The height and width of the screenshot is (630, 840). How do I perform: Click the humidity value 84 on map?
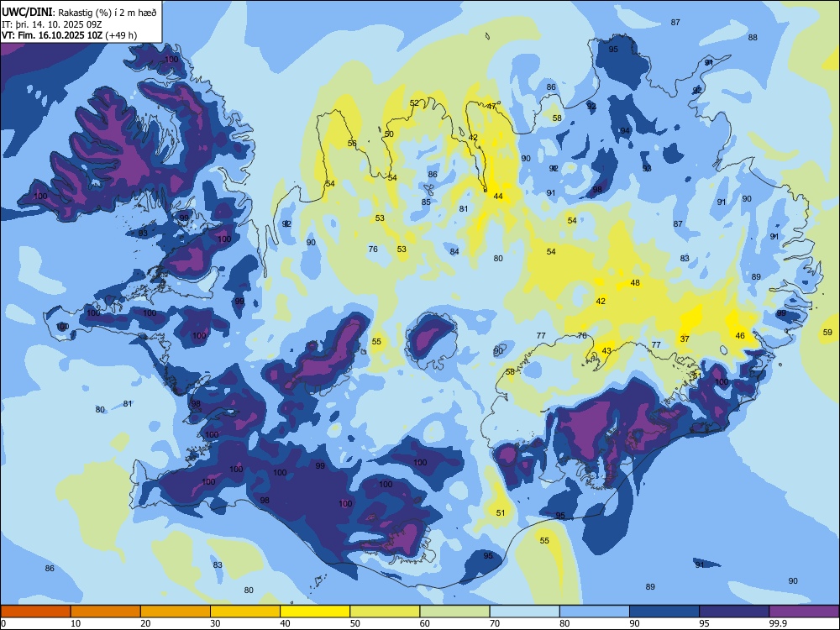pyautogui.click(x=454, y=252)
